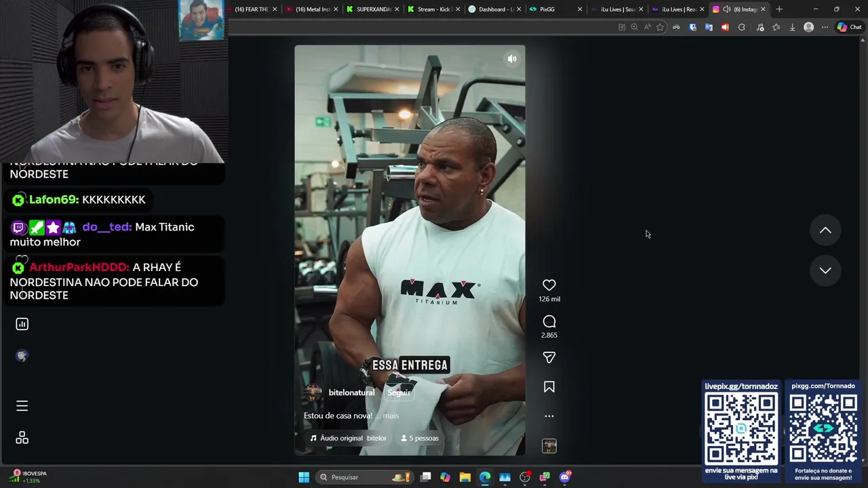This screenshot has height=488, width=868.
Task: Open Instagram dashboard chart icon
Action: click(x=22, y=324)
